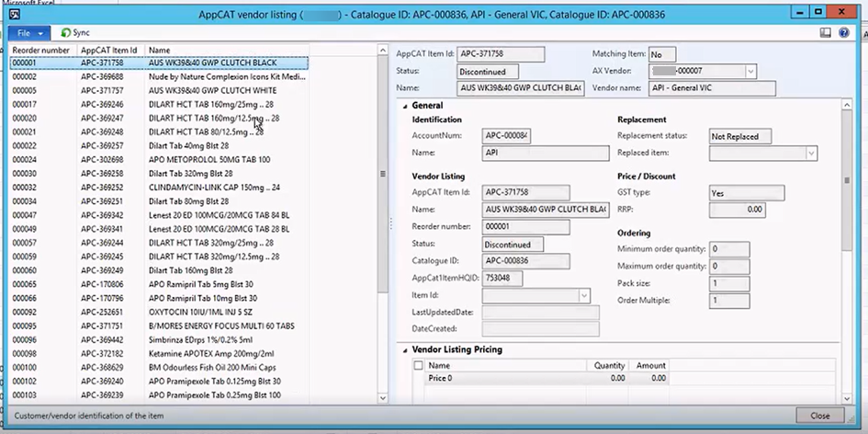Click the Amount column header in pricing grid
This screenshot has height=434, width=868.
click(x=650, y=365)
